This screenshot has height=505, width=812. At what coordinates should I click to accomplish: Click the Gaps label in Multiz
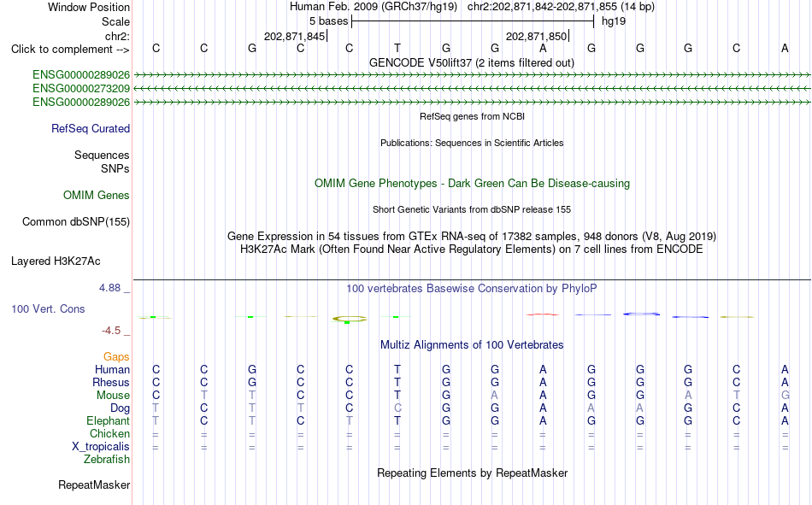pos(116,356)
